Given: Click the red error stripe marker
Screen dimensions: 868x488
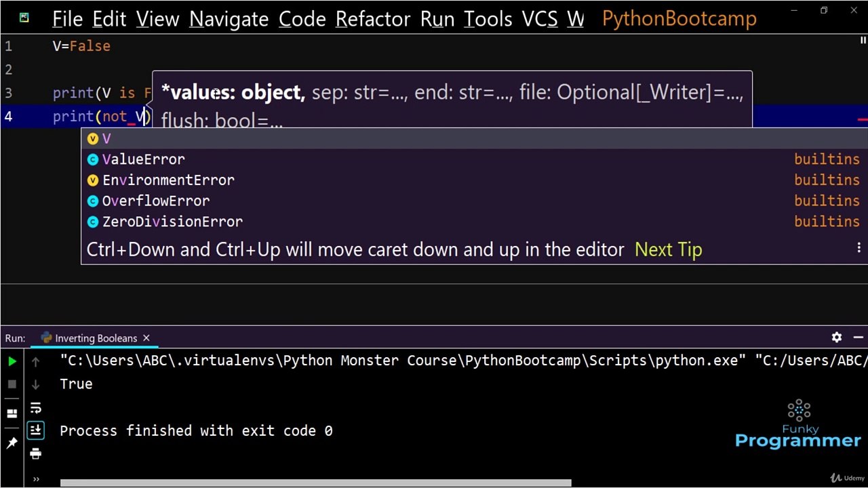Looking at the screenshot, I should pos(863,120).
